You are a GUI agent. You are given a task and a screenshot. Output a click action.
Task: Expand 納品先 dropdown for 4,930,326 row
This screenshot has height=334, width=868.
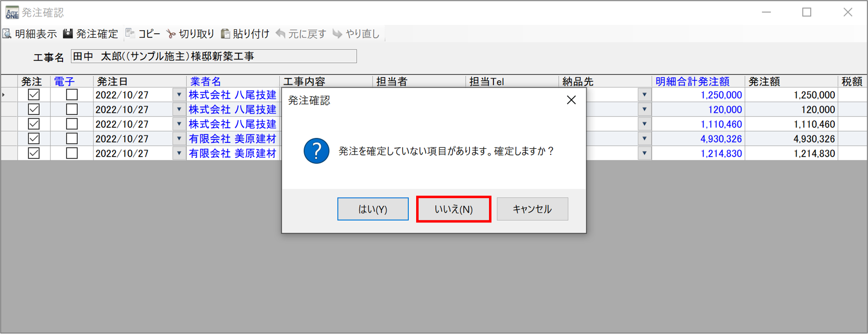645,139
